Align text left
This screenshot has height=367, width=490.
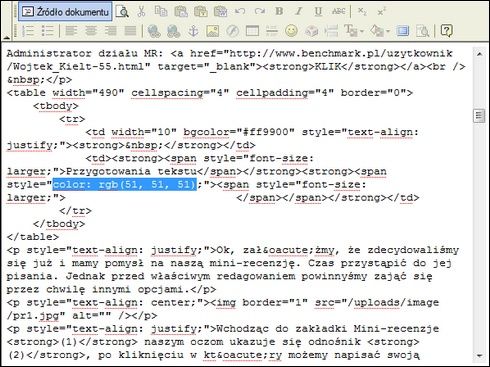(x=71, y=31)
